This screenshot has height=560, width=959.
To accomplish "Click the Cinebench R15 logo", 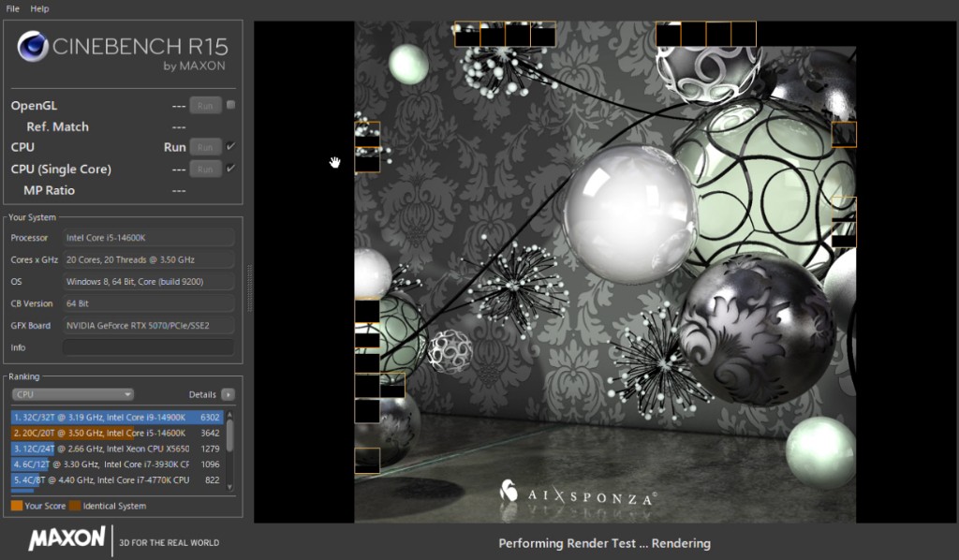I will tap(123, 52).
